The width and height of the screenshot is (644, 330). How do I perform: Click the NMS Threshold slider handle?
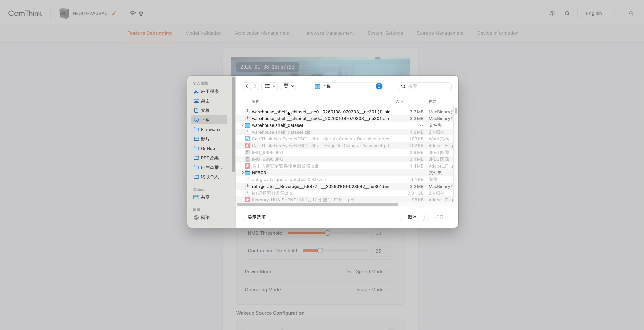327,233
